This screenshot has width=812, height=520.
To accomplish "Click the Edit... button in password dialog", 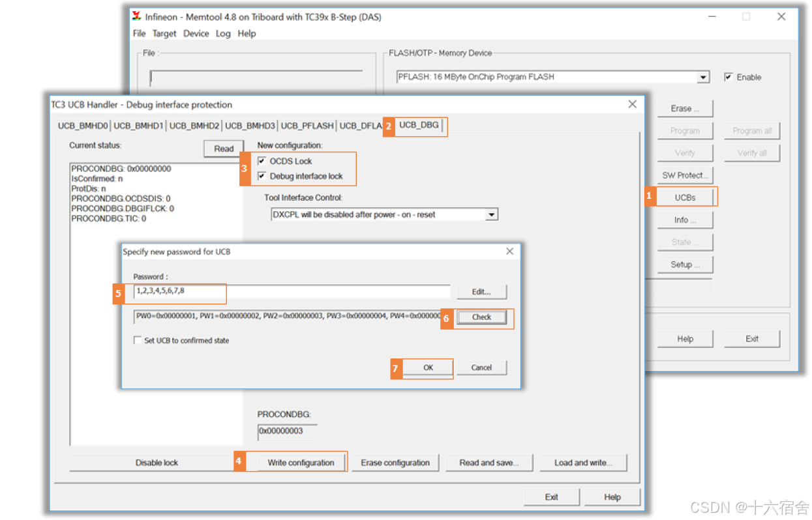I will (x=481, y=292).
